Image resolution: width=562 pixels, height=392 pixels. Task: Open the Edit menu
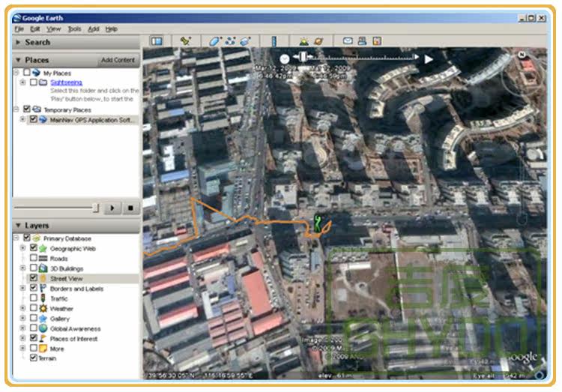click(34, 29)
